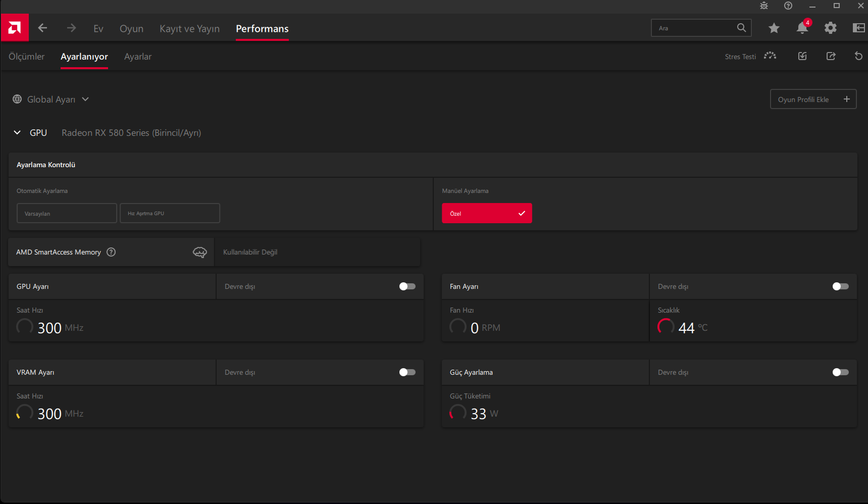Click the 33 W power value
The image size is (868, 504).
[484, 414]
